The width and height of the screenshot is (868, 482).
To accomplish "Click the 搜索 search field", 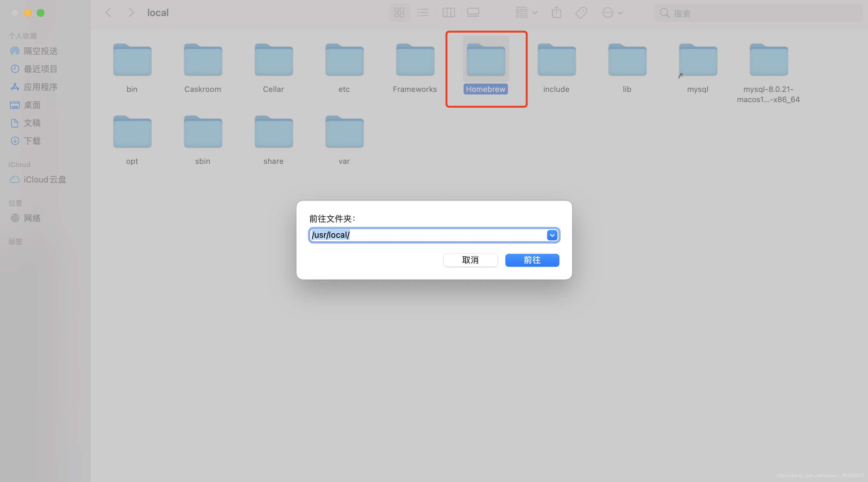I will pos(758,13).
